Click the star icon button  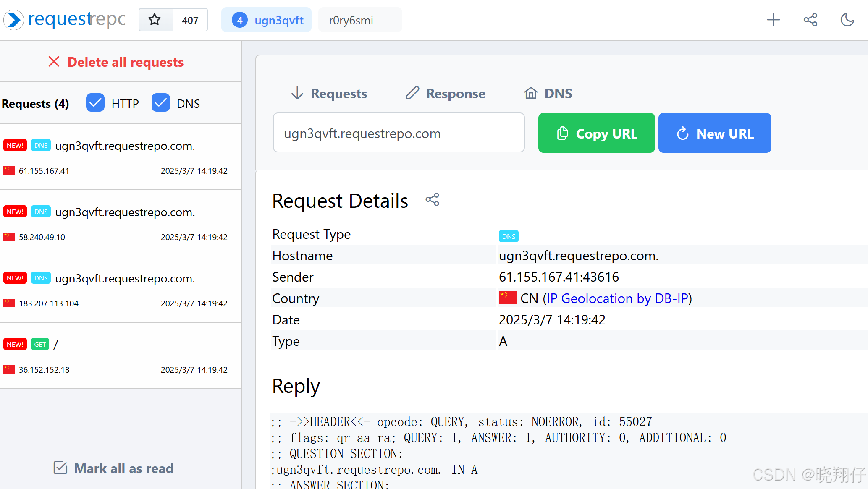(155, 20)
